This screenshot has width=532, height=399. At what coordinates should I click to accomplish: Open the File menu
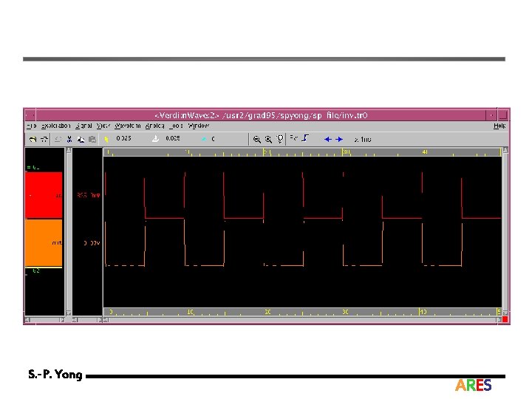click(x=31, y=126)
